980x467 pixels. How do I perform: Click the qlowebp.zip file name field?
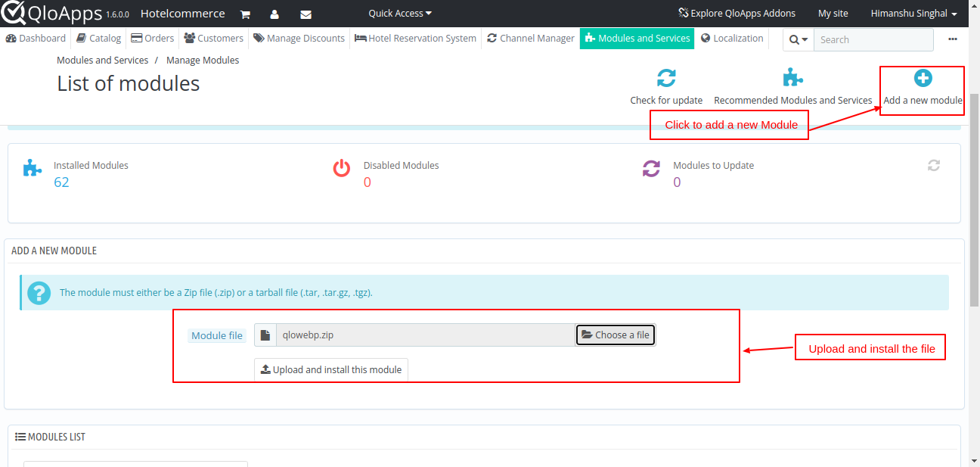(x=425, y=335)
